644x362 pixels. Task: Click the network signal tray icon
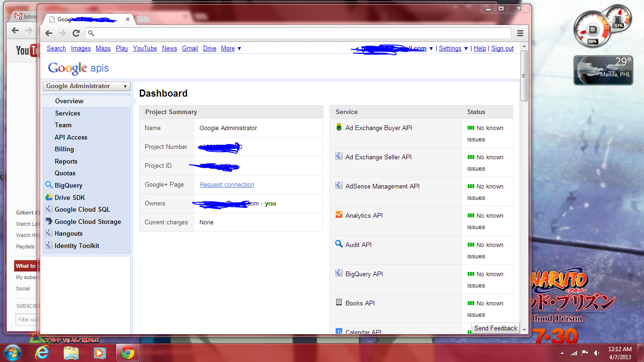pyautogui.click(x=574, y=353)
